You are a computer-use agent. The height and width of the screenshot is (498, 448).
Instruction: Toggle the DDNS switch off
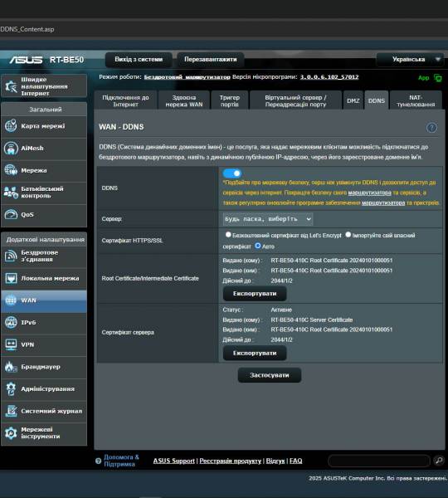232,173
